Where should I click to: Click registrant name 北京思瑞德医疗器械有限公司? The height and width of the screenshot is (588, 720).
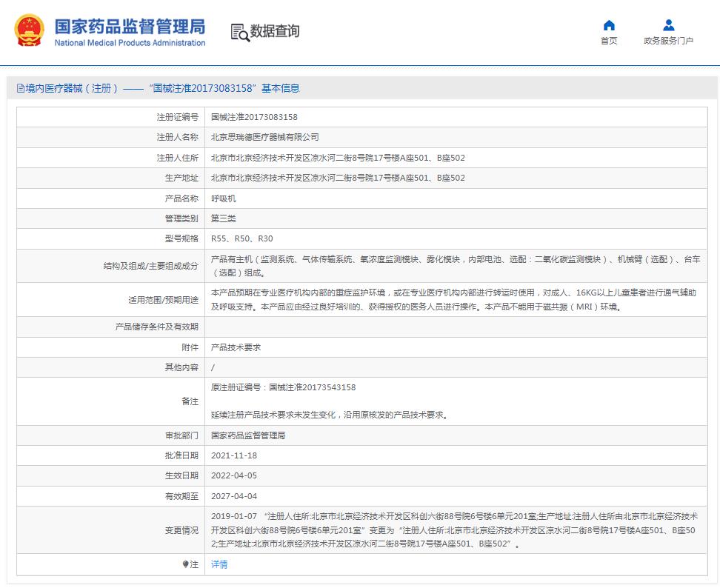tap(264, 137)
